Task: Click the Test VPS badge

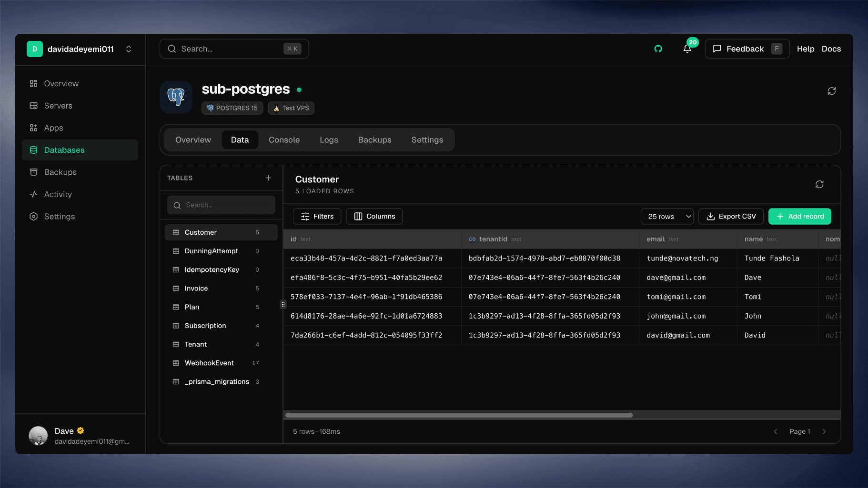Action: (x=291, y=108)
